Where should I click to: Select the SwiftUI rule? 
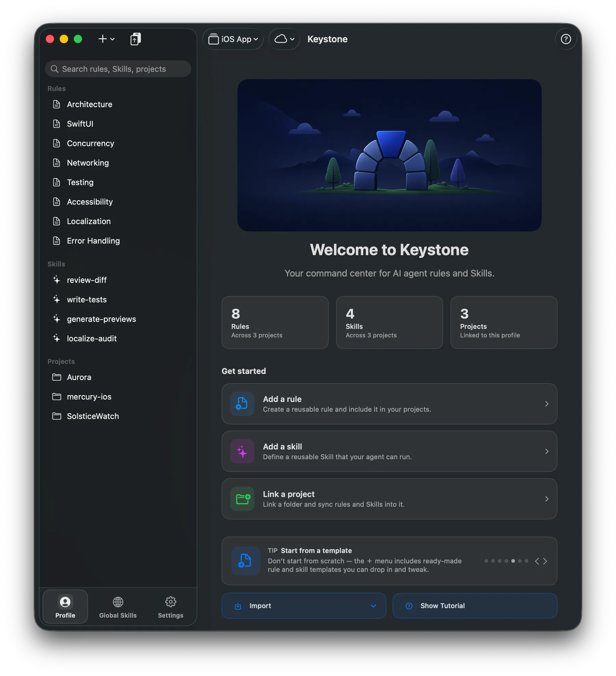(x=118, y=124)
